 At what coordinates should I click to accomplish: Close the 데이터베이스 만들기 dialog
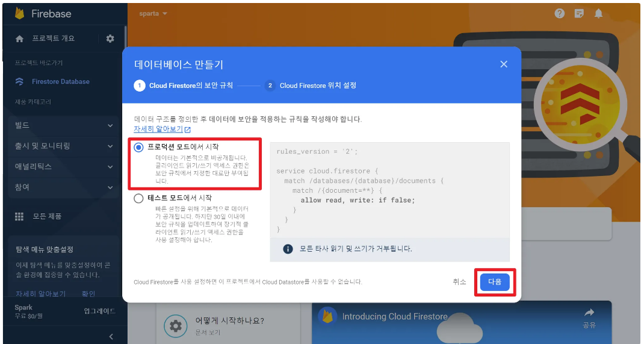[504, 64]
